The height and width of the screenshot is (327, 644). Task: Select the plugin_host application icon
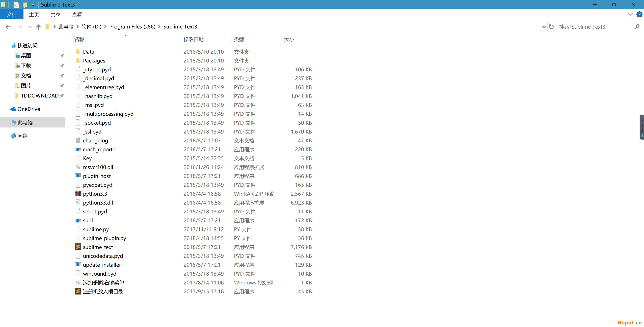[x=78, y=176]
